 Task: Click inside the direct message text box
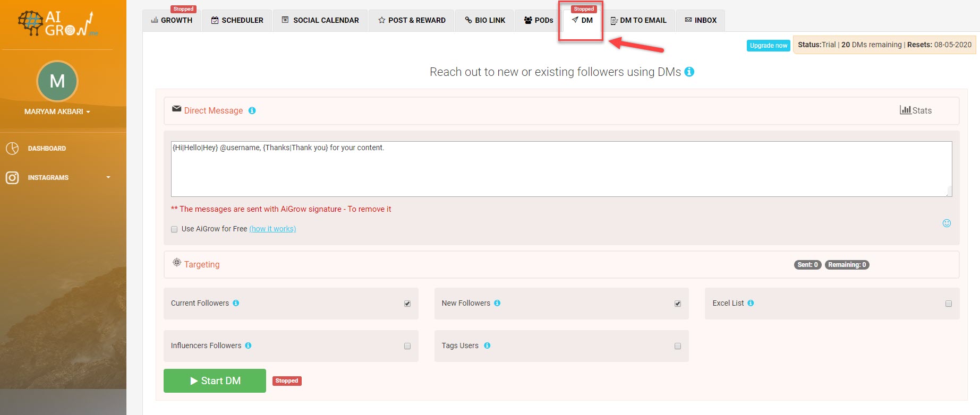point(561,169)
